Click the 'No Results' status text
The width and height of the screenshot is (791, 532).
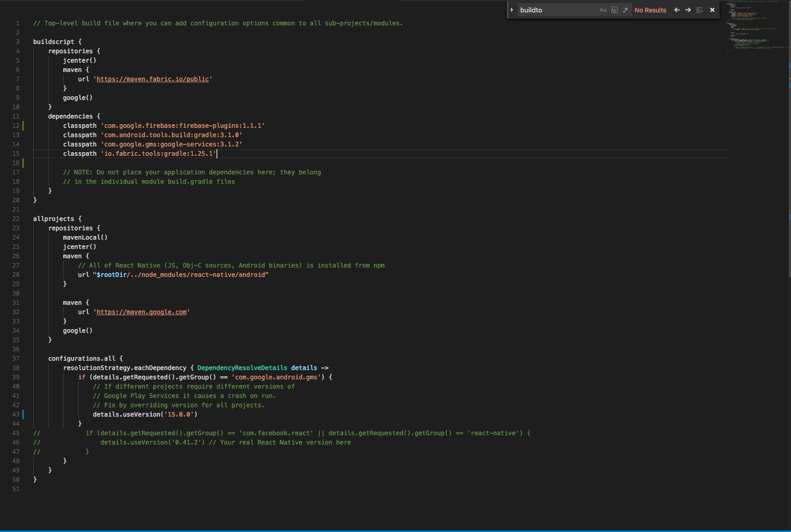point(650,10)
